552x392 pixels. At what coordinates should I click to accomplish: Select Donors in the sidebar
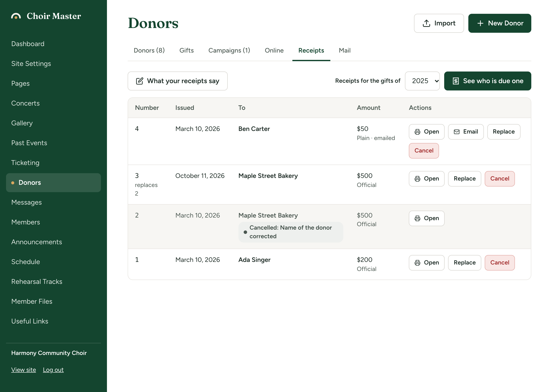pos(53,182)
